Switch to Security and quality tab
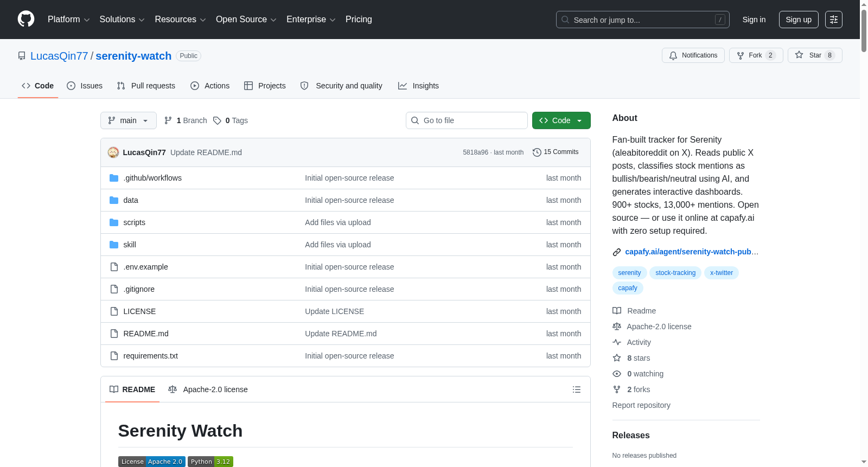The image size is (868, 467). 341,86
